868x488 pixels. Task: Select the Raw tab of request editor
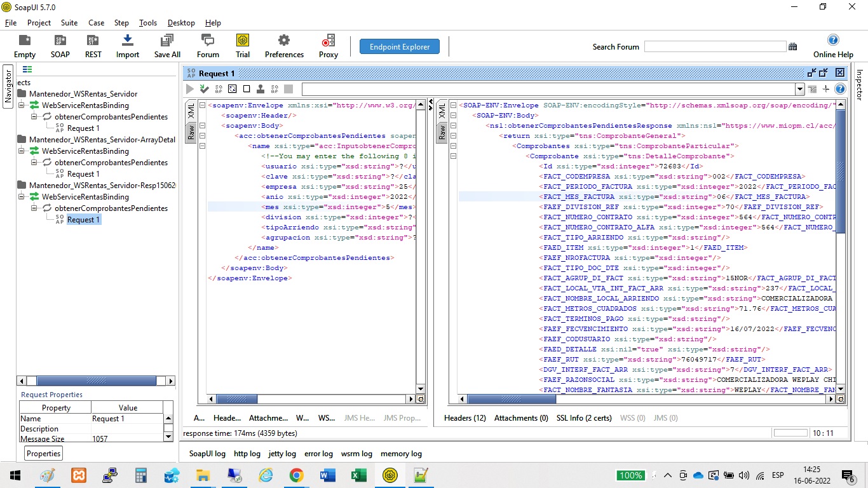[x=191, y=132]
